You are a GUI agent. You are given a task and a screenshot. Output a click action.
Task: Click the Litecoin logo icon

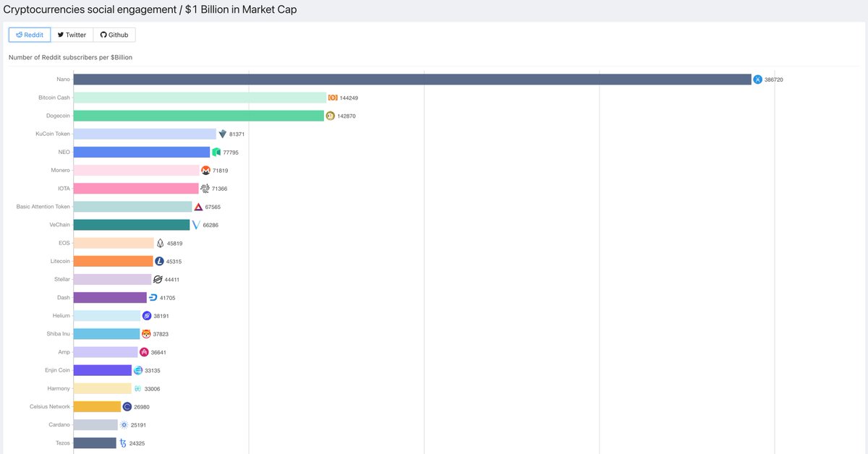tap(159, 261)
